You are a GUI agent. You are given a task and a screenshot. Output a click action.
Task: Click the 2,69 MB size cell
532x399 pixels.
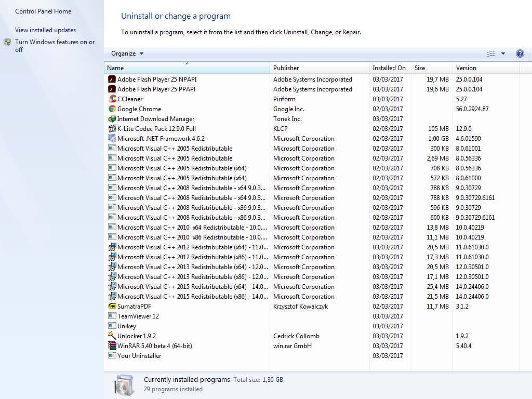[x=437, y=158]
